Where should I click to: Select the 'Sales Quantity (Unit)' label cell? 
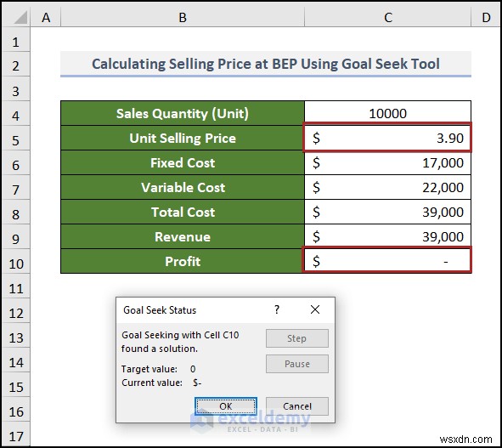[x=183, y=113]
